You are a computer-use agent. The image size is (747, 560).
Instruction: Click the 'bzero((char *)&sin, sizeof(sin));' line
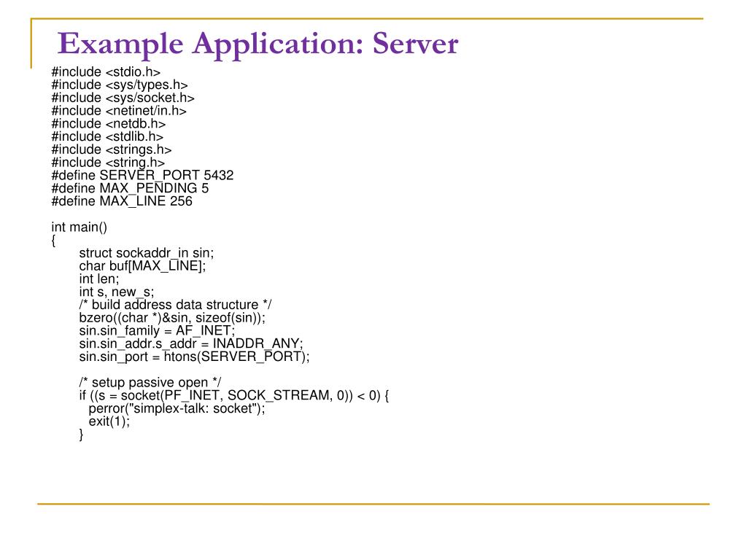coord(172,318)
